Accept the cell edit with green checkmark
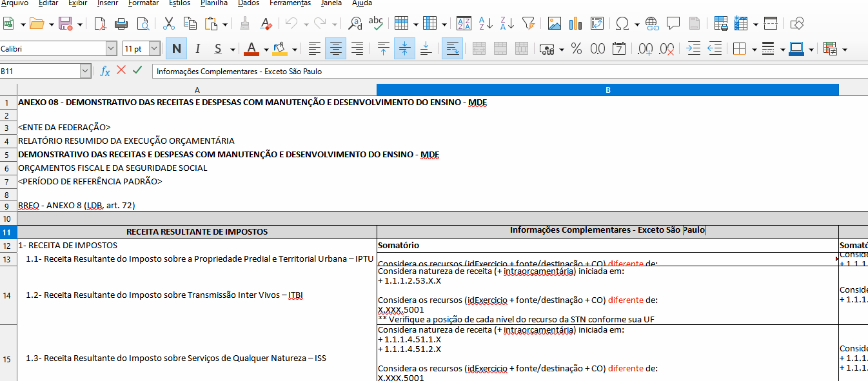The image size is (868, 381). click(x=137, y=70)
